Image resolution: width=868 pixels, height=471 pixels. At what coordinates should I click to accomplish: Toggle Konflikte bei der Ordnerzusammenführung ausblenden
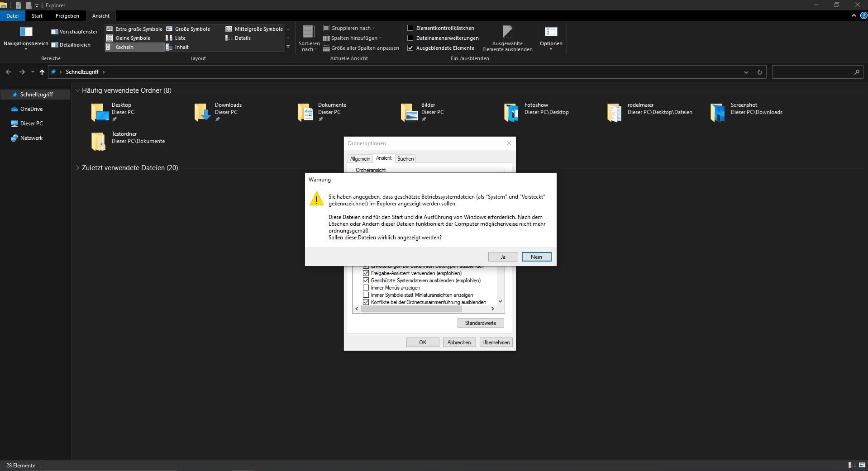[366, 302]
